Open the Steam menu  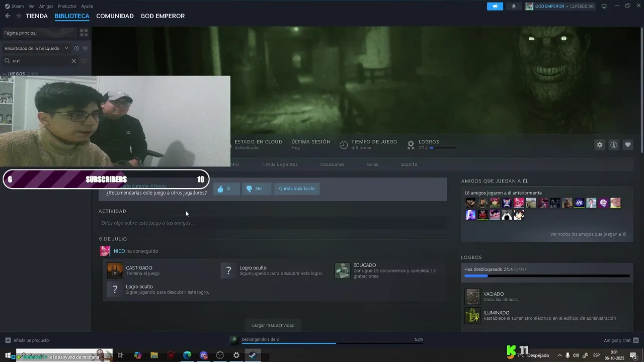pos(14,6)
